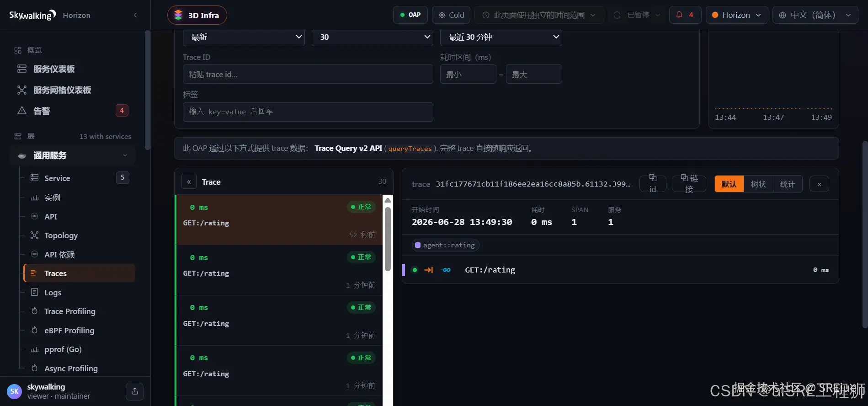
Task: Click the tag key=value input field
Action: (x=308, y=112)
